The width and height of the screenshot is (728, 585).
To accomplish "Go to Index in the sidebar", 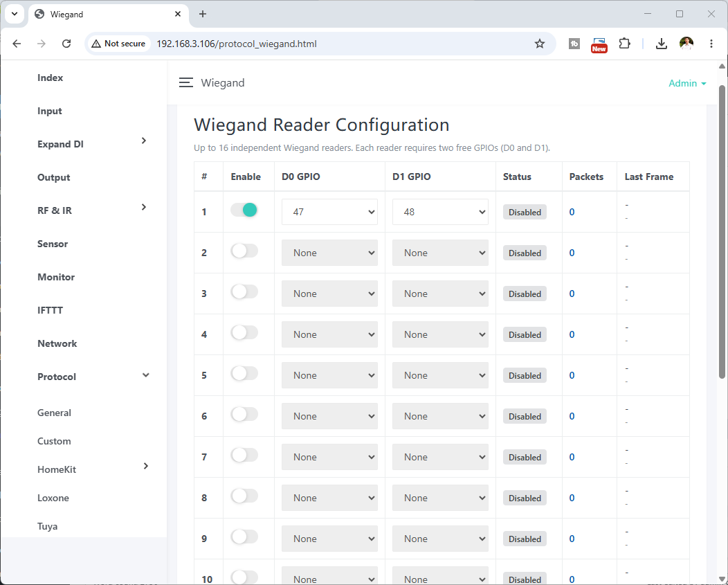I will click(50, 78).
